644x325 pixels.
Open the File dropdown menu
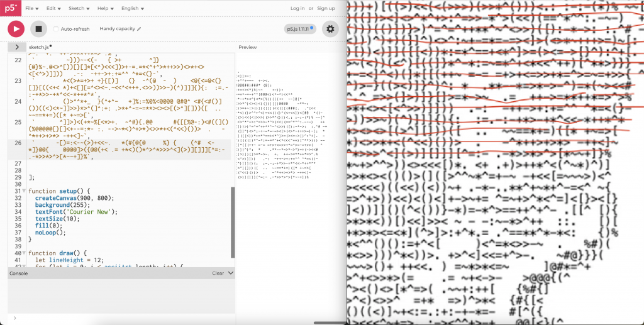(x=32, y=8)
